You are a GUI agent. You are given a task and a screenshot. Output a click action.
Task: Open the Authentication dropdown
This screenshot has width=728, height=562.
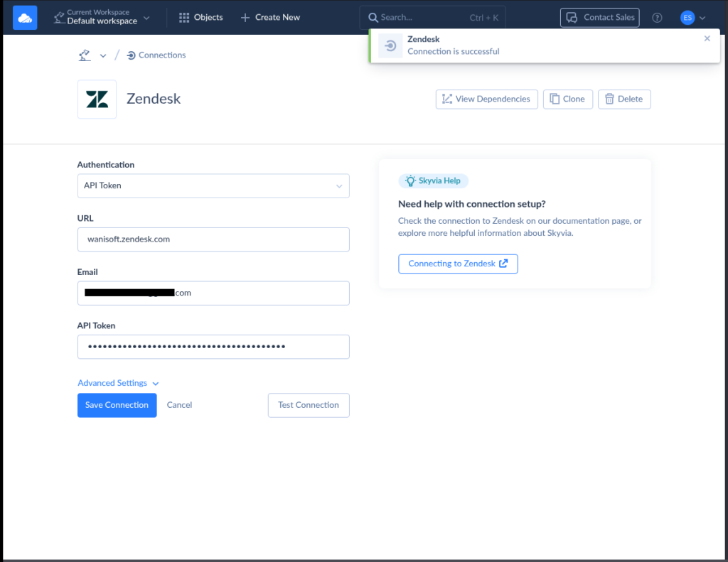coord(213,185)
